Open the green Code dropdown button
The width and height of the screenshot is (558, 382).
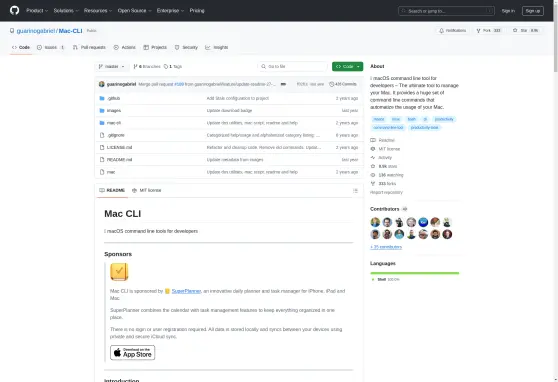(x=347, y=67)
